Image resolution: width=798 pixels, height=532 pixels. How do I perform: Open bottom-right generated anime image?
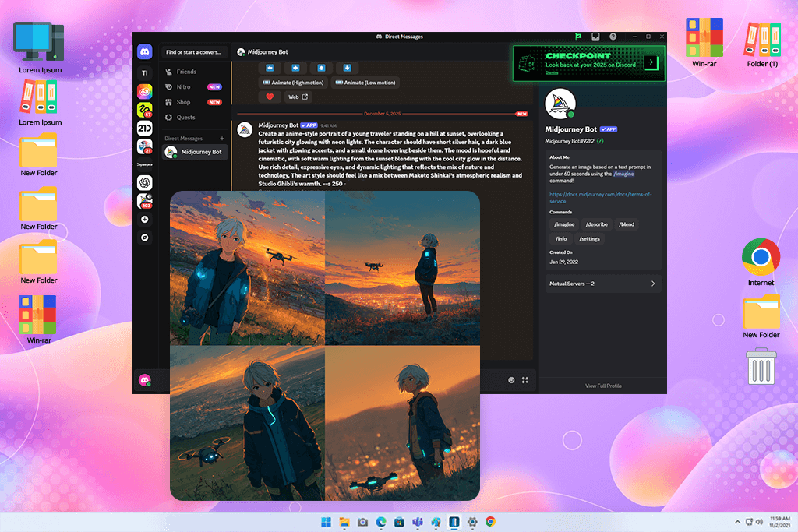[x=403, y=423]
